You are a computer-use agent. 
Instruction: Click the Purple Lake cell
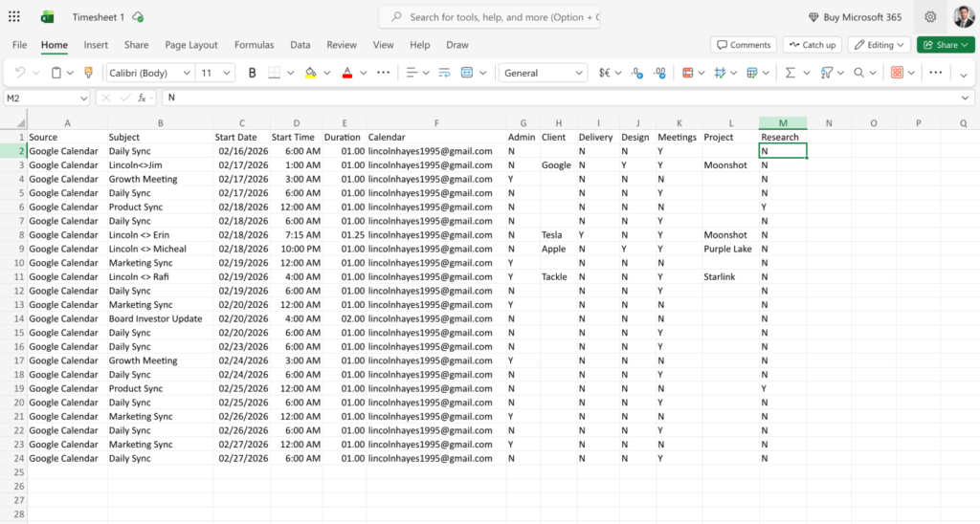point(730,249)
